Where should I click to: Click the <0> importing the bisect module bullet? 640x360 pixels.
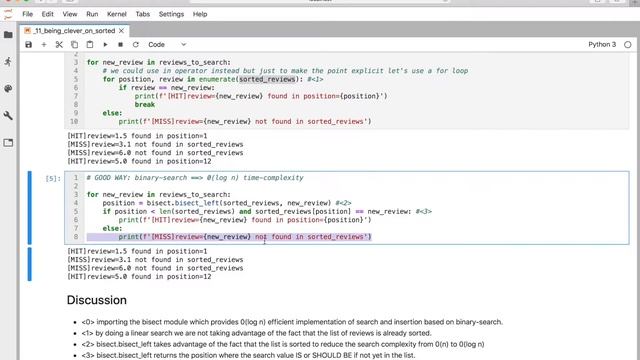(292, 322)
